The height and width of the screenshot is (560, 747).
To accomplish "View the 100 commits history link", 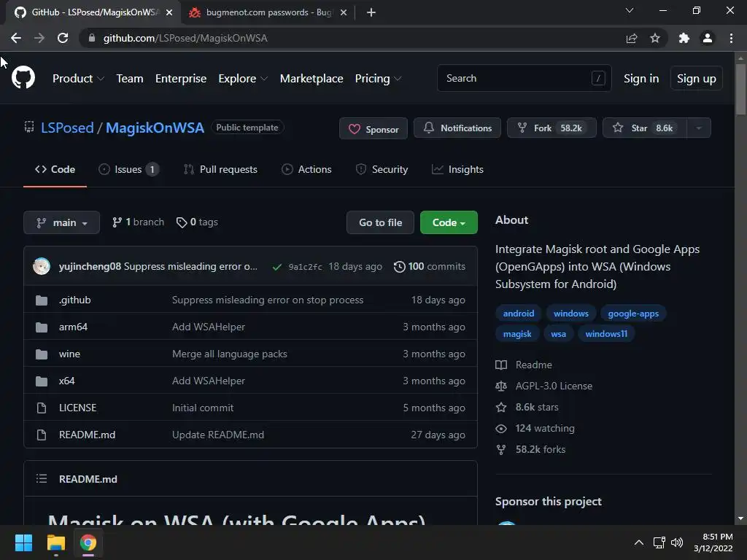I will 429,267.
